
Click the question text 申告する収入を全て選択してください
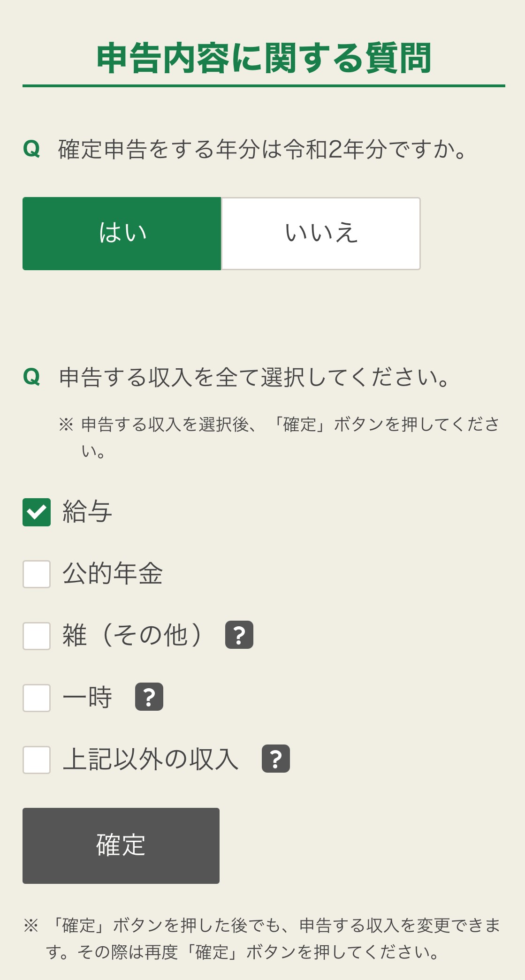click(256, 378)
